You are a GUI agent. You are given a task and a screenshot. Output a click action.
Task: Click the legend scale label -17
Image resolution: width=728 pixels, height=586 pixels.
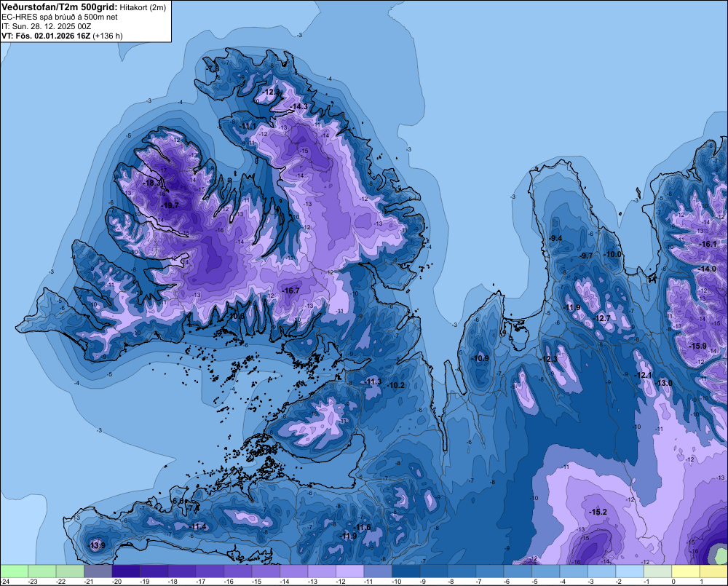[201, 582]
